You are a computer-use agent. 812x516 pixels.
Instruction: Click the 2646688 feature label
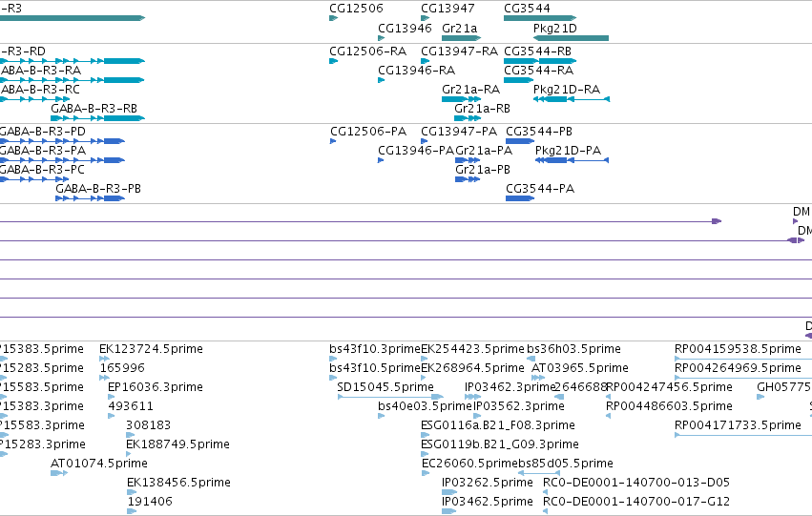[580, 387]
